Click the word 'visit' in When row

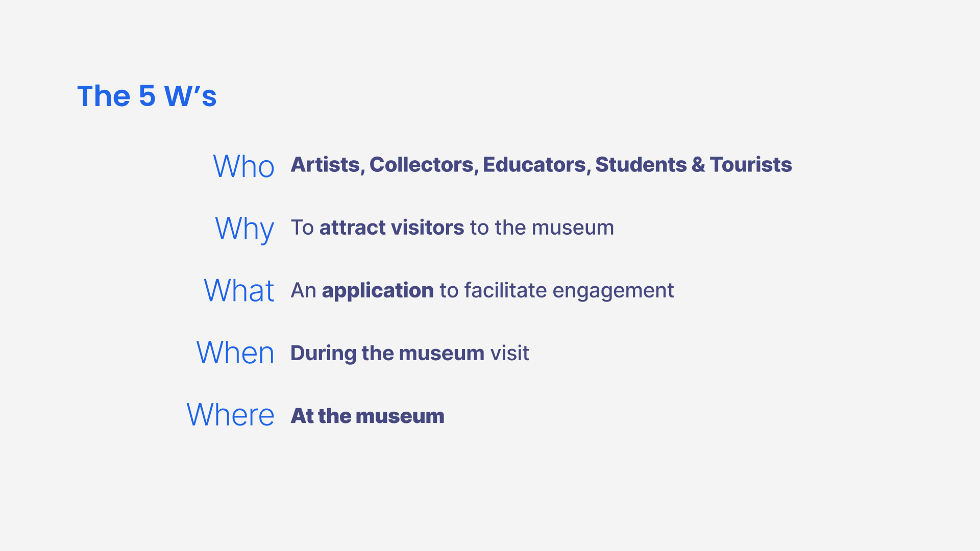point(510,353)
